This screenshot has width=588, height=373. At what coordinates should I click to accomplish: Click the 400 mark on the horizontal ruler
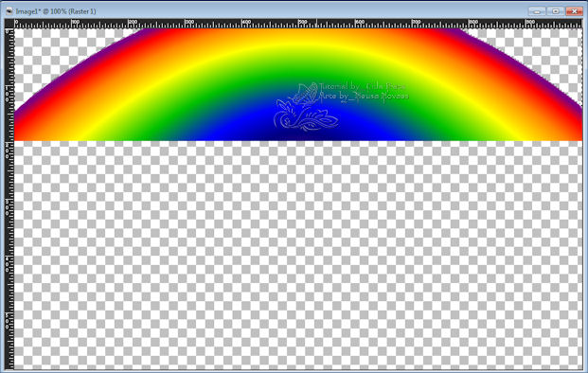coord(245,23)
